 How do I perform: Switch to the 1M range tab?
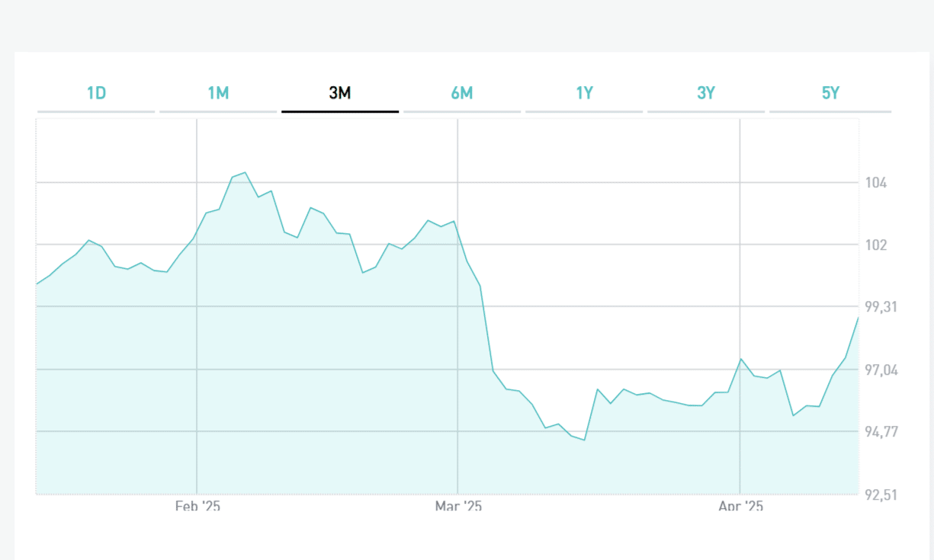click(218, 94)
